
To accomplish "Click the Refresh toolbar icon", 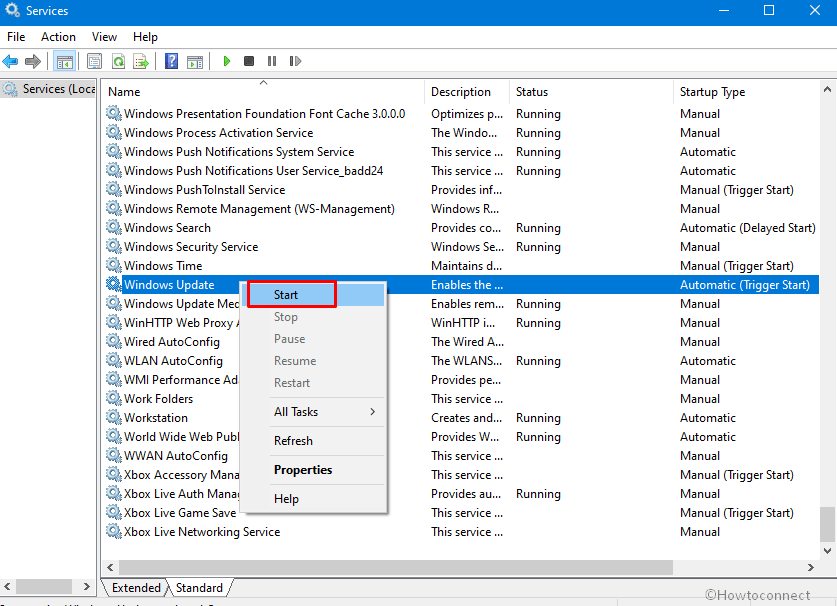I will tap(118, 61).
